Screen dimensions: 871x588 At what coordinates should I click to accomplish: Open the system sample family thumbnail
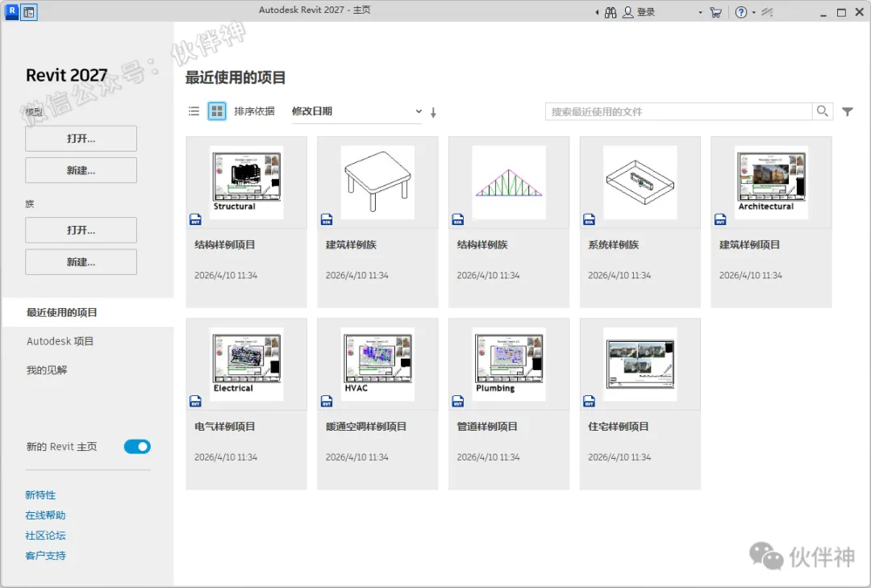click(x=640, y=182)
